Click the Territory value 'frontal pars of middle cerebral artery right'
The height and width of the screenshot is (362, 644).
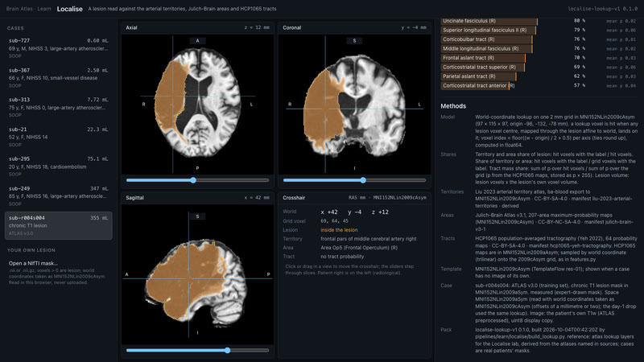[x=369, y=239]
